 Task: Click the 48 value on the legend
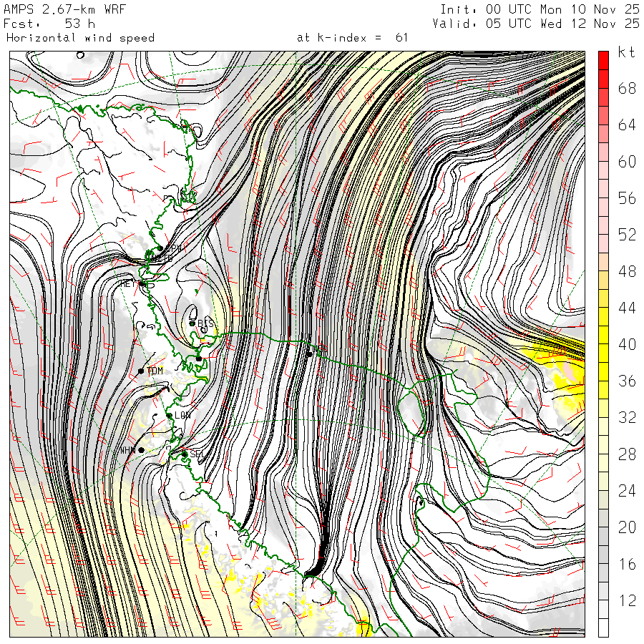627,271
